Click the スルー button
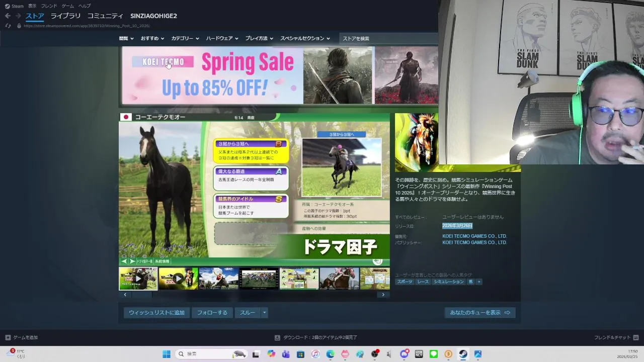 [247, 313]
